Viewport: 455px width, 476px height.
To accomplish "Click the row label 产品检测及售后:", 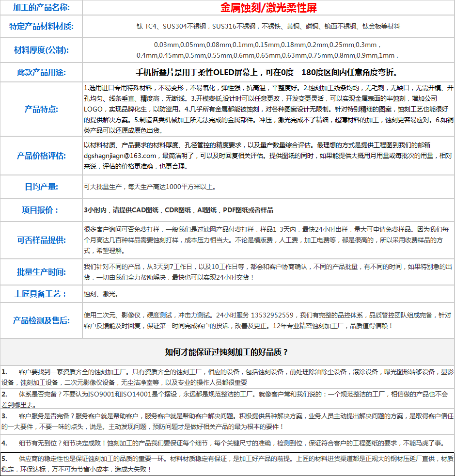I will [x=41, y=320].
